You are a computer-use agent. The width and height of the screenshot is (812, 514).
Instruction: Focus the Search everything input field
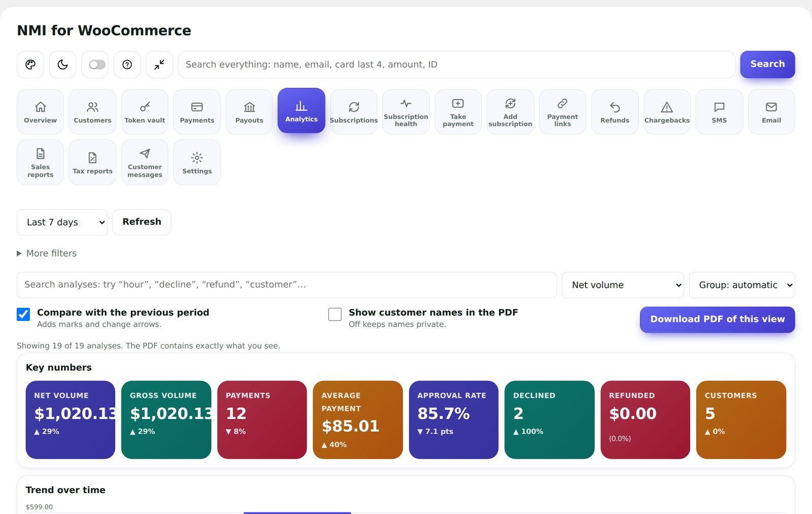click(456, 65)
